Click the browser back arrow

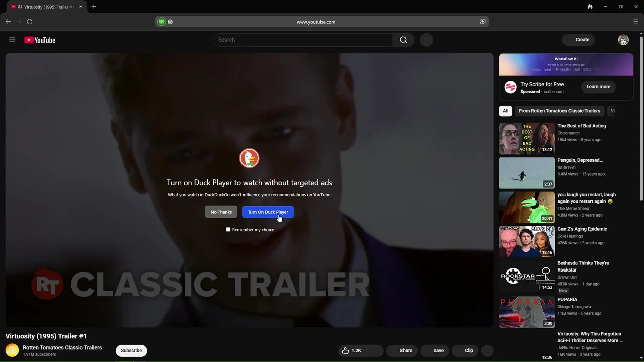(8, 22)
